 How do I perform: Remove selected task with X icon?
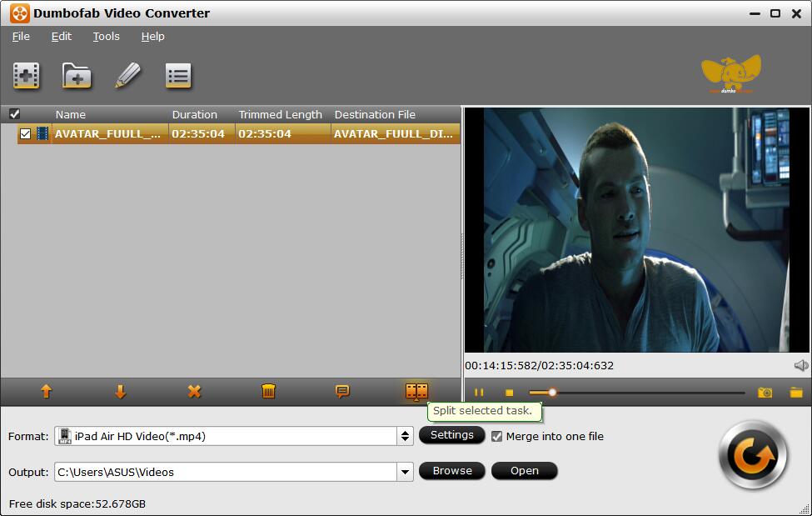pyautogui.click(x=194, y=391)
